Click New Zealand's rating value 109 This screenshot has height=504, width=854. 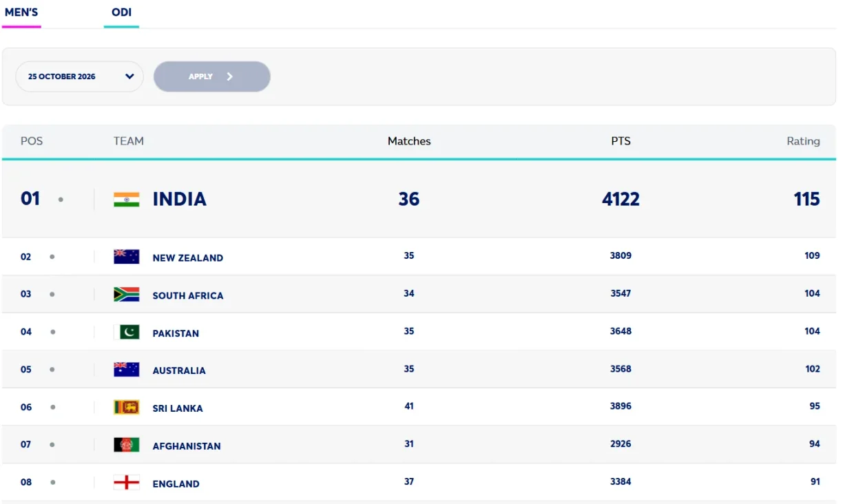[812, 255]
